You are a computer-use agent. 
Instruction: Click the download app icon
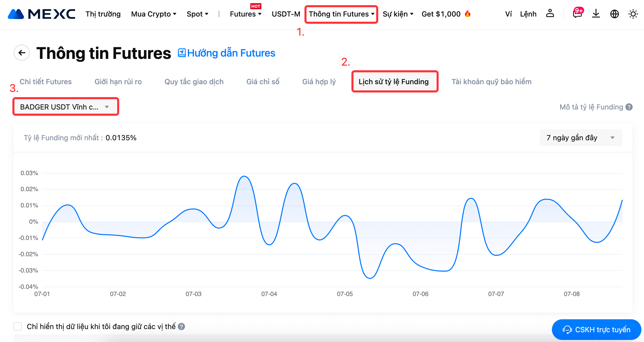coord(596,13)
